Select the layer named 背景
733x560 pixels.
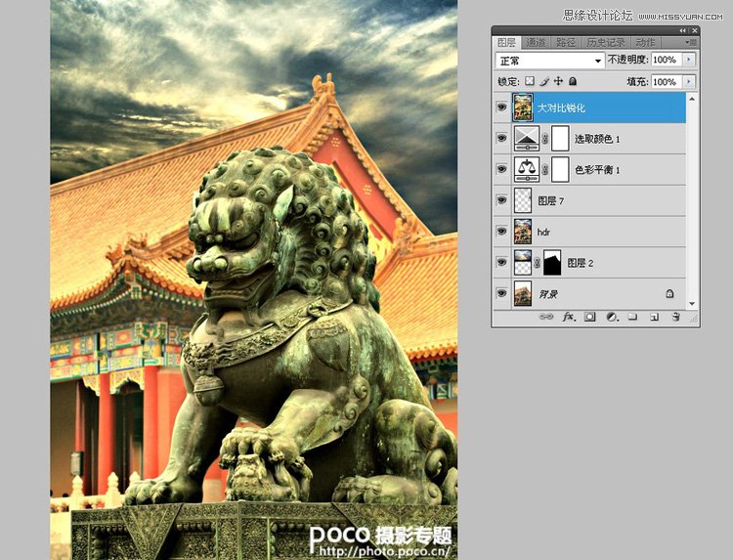(590, 293)
